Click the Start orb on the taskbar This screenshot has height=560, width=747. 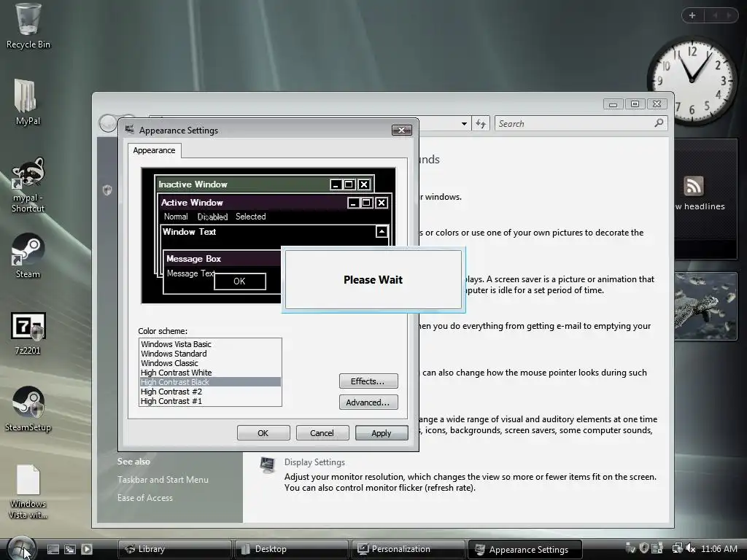pyautogui.click(x=21, y=548)
